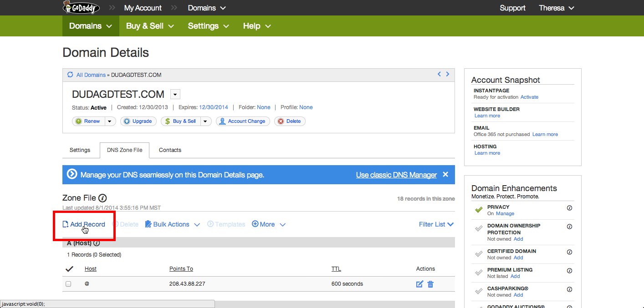Close the blue DNS banner
Viewport: 644px width, 308px height.
(445, 175)
